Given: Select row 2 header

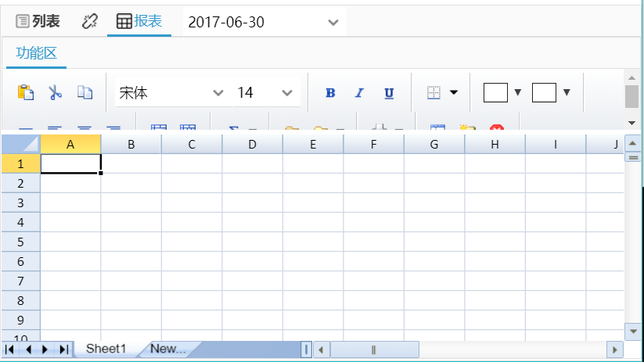Looking at the screenshot, I should (x=20, y=183).
